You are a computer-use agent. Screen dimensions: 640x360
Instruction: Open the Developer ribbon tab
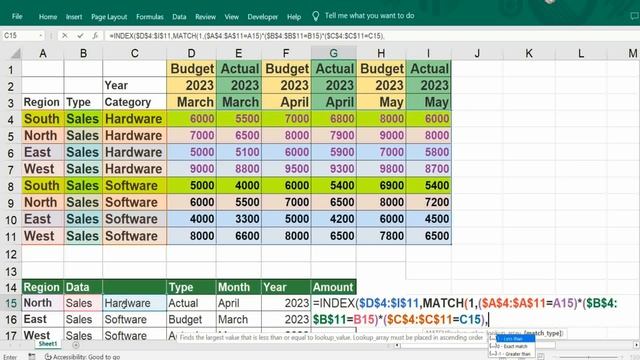tap(262, 17)
